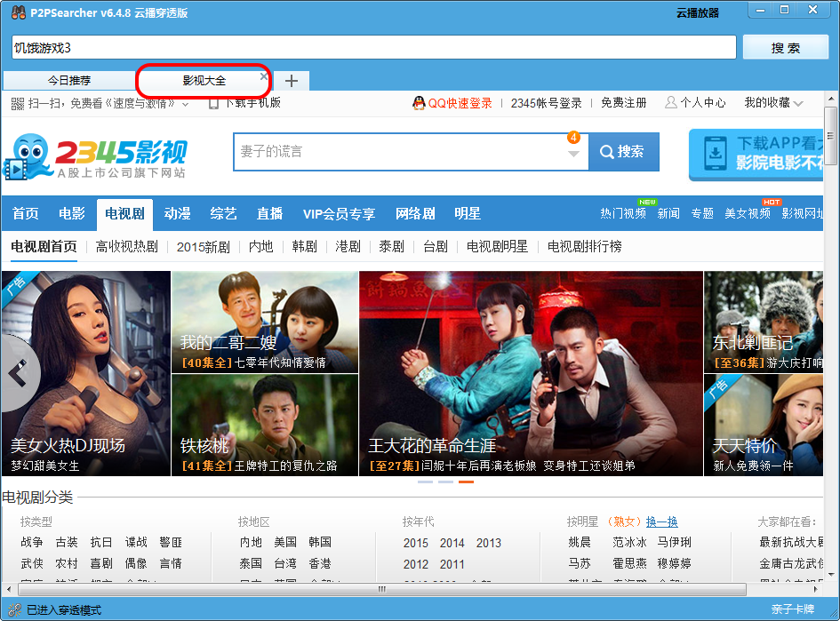The height and width of the screenshot is (621, 840).
Task: Expand the 扫一扫 dropdown arrow
Action: click(x=186, y=105)
